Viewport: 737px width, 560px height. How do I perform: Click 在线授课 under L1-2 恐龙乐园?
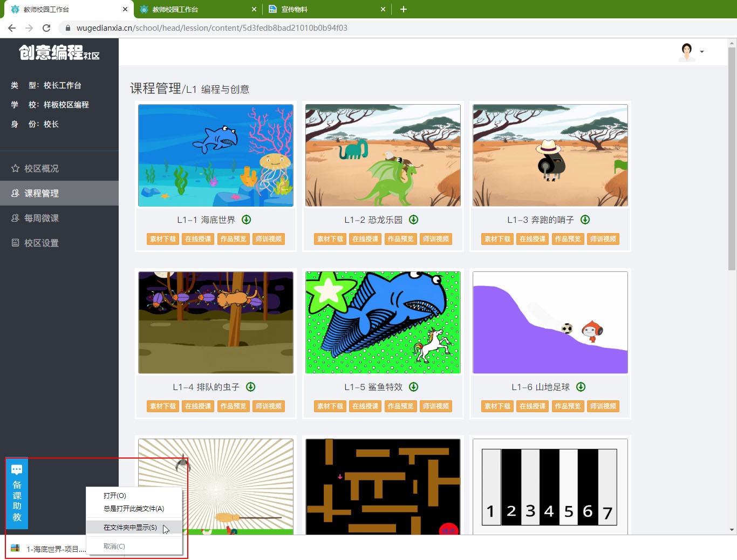365,239
